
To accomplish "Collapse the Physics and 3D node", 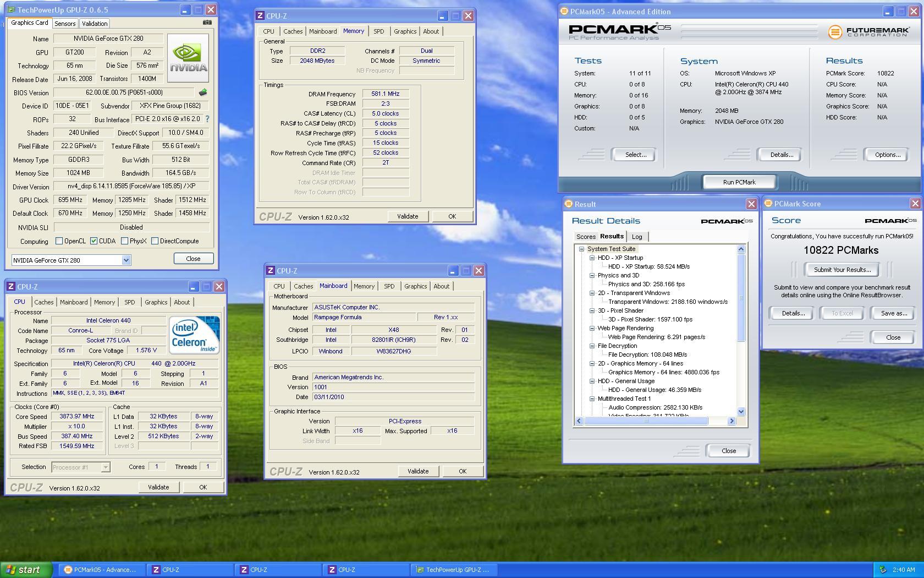I will 592,275.
